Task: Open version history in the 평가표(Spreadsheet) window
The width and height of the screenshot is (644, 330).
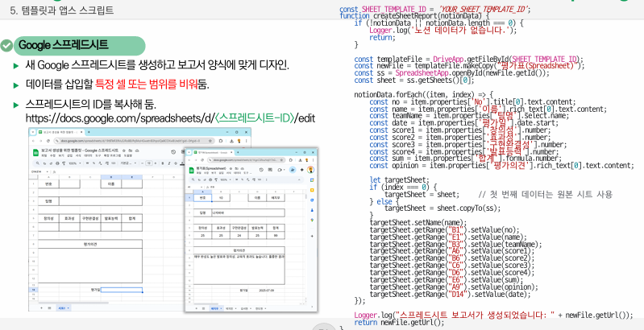Action: 262,170
